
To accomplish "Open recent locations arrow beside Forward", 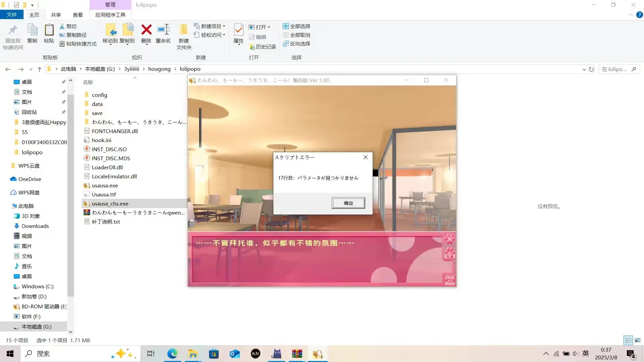I will point(31,69).
